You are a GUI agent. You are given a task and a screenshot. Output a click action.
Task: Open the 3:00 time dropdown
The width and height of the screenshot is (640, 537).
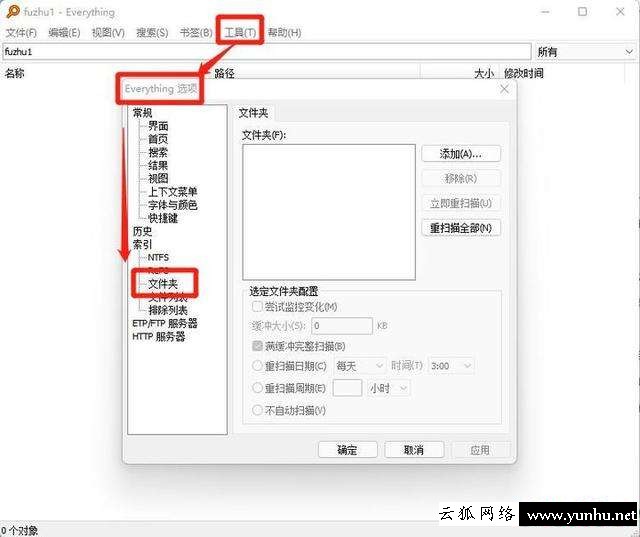tap(451, 366)
